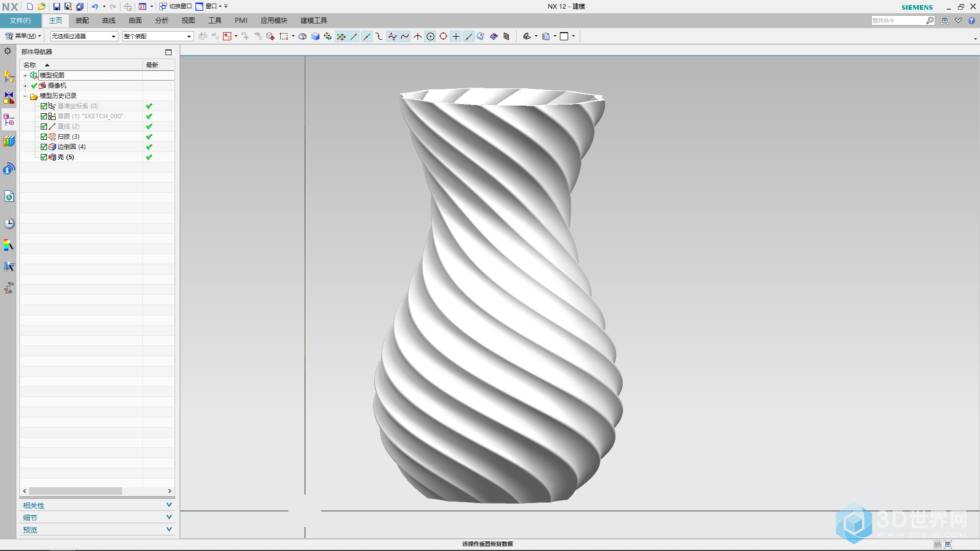Open the 建模工具 modeling tools tab

(x=314, y=20)
